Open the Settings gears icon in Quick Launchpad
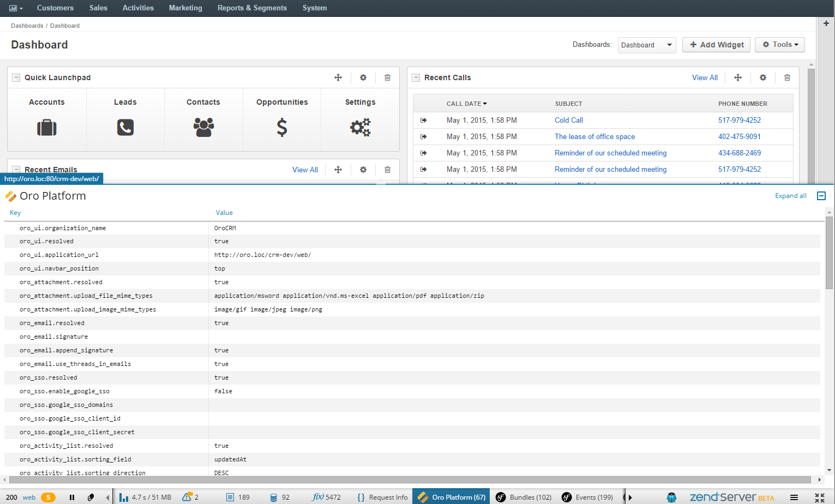835x504 pixels. pyautogui.click(x=361, y=127)
